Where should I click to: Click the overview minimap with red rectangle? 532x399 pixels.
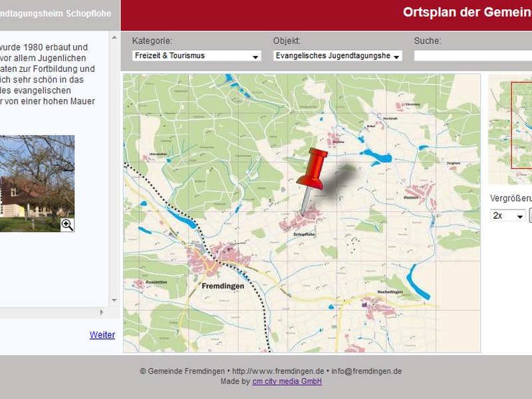(x=511, y=130)
